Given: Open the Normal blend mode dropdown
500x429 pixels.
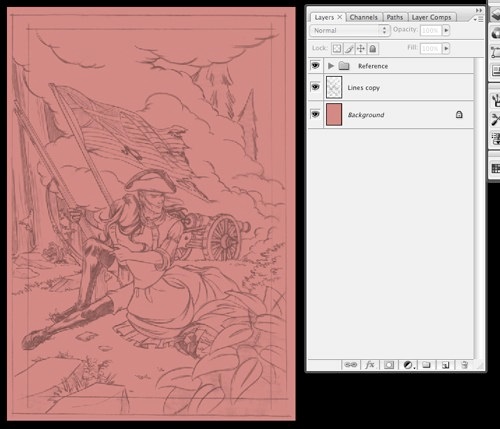Looking at the screenshot, I should point(350,31).
